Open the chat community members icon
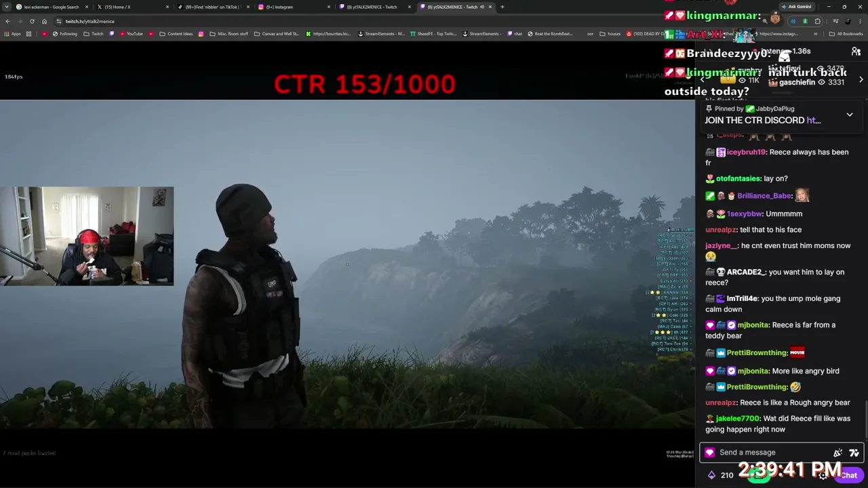868x488 pixels. (x=856, y=52)
